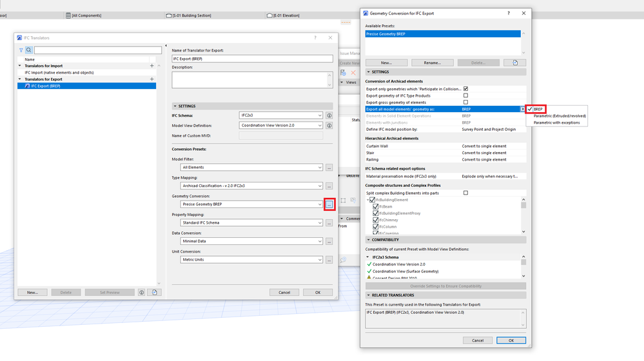
Task: Click search input field in IFC Translators
Action: tap(98, 50)
